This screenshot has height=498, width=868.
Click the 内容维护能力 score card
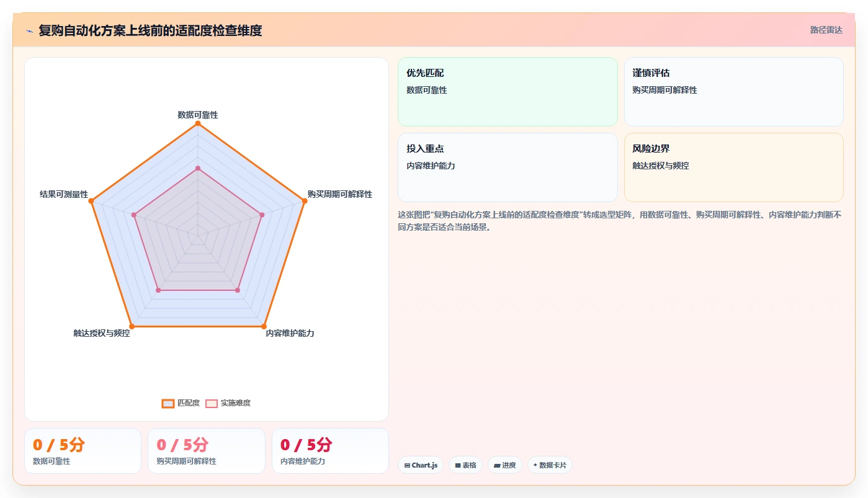[x=330, y=451]
